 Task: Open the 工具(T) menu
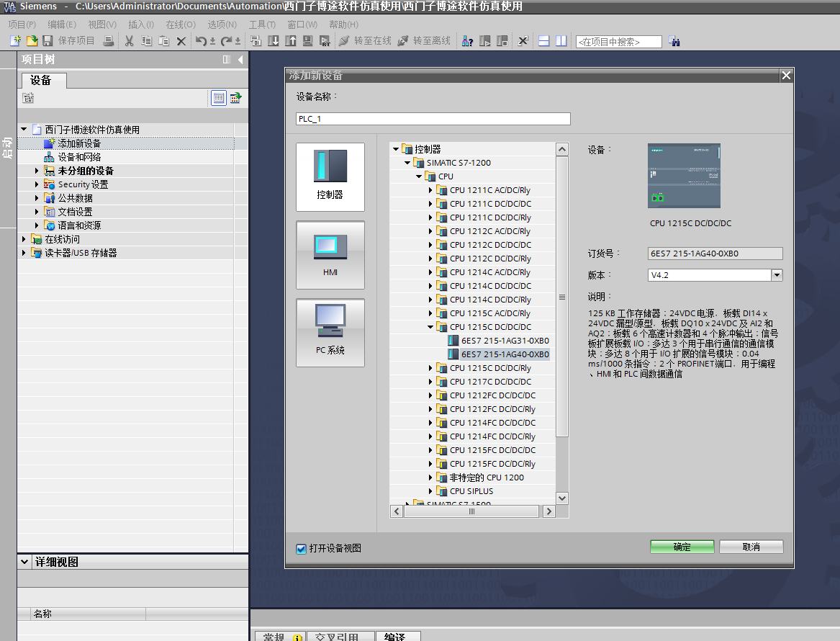pos(262,24)
